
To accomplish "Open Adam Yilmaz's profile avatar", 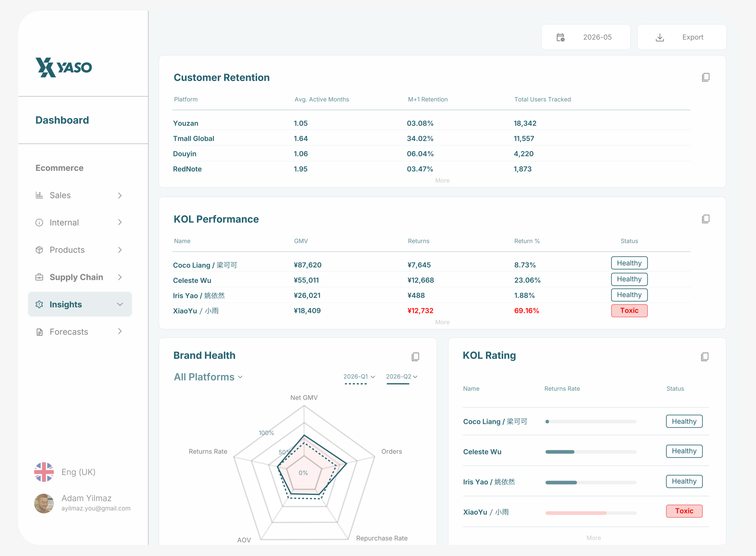I will [x=44, y=503].
